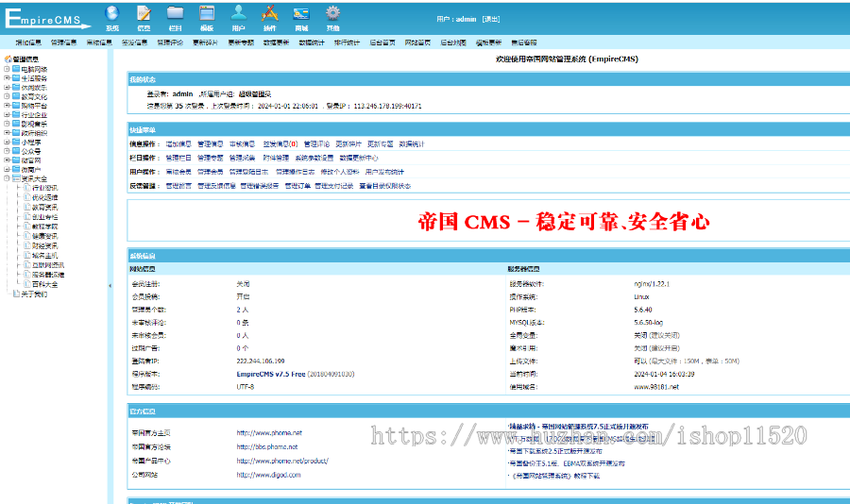
Task: Open 附件管理 quick menu link
Action: click(x=276, y=159)
